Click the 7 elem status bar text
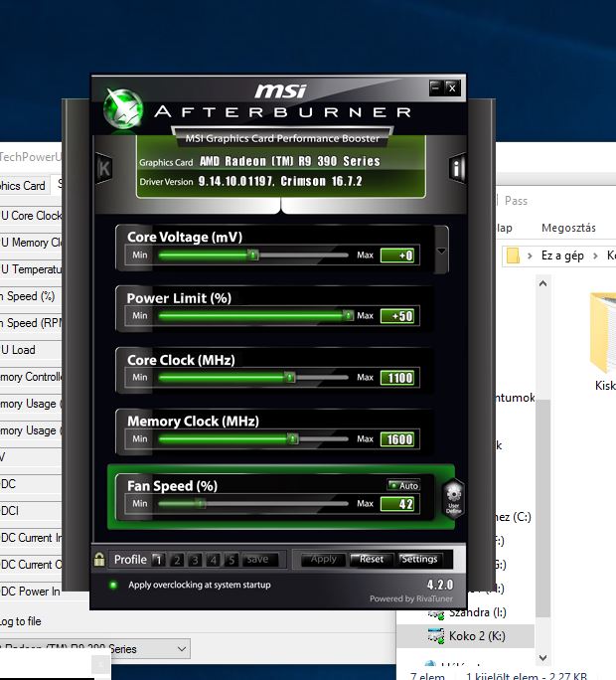This screenshot has height=680, width=616. (x=427, y=676)
